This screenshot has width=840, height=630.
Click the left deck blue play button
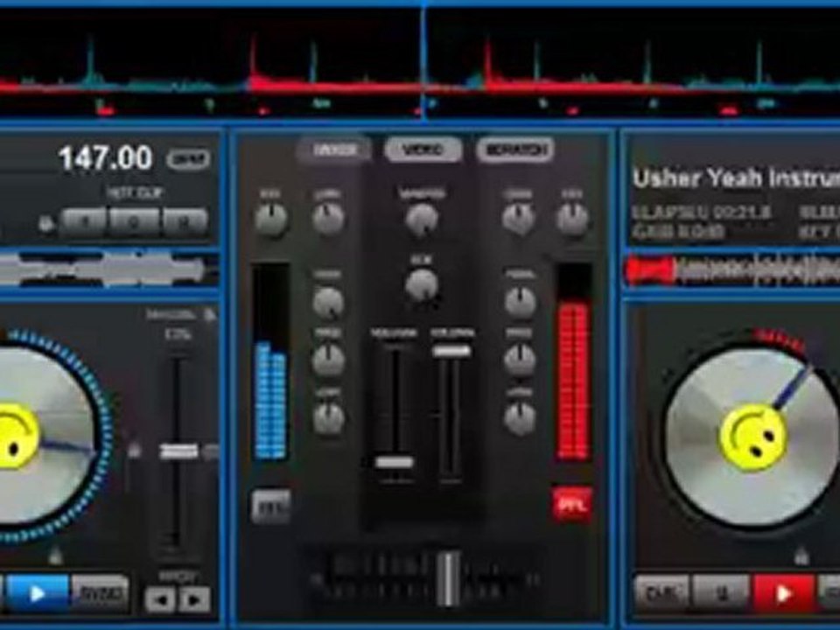(x=38, y=593)
